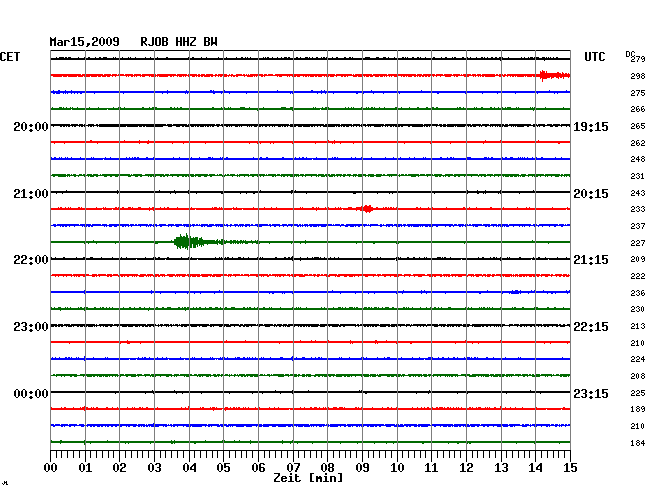Click the date label Mar15,2009
This screenshot has width=650, height=494.
85,42
